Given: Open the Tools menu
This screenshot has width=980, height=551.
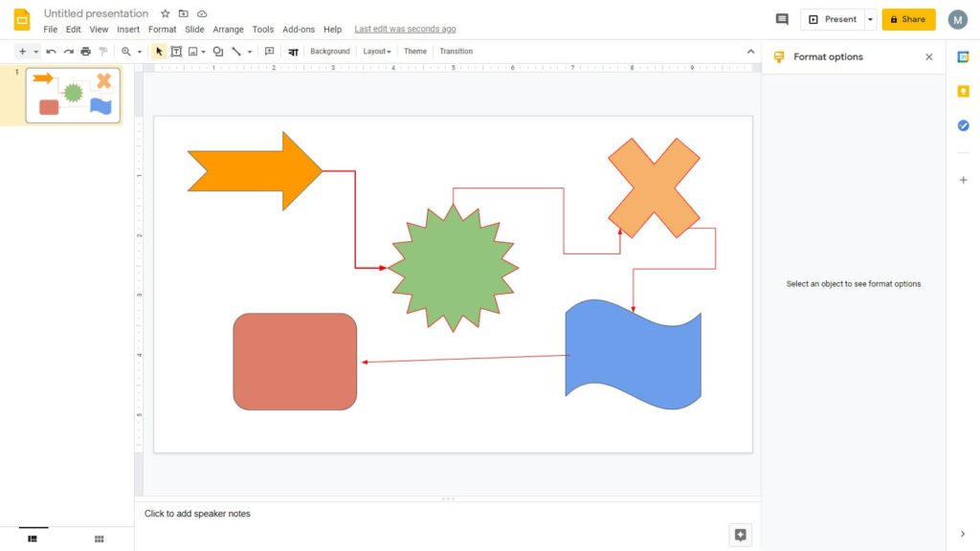Looking at the screenshot, I should (262, 30).
